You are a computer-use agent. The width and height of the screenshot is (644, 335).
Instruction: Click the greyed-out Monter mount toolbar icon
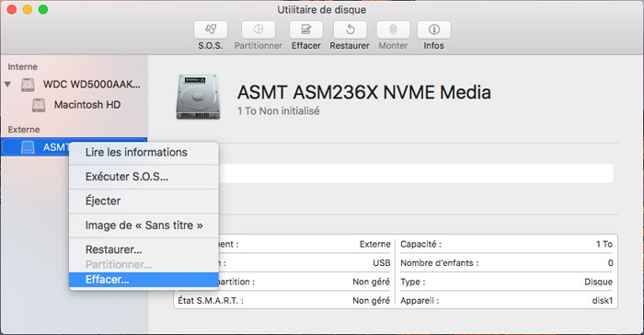(393, 29)
